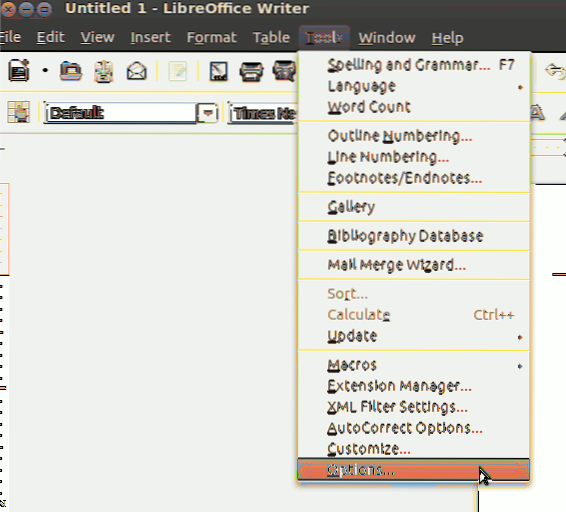
Task: Open the Styles and Formatting icon
Action: point(18,112)
